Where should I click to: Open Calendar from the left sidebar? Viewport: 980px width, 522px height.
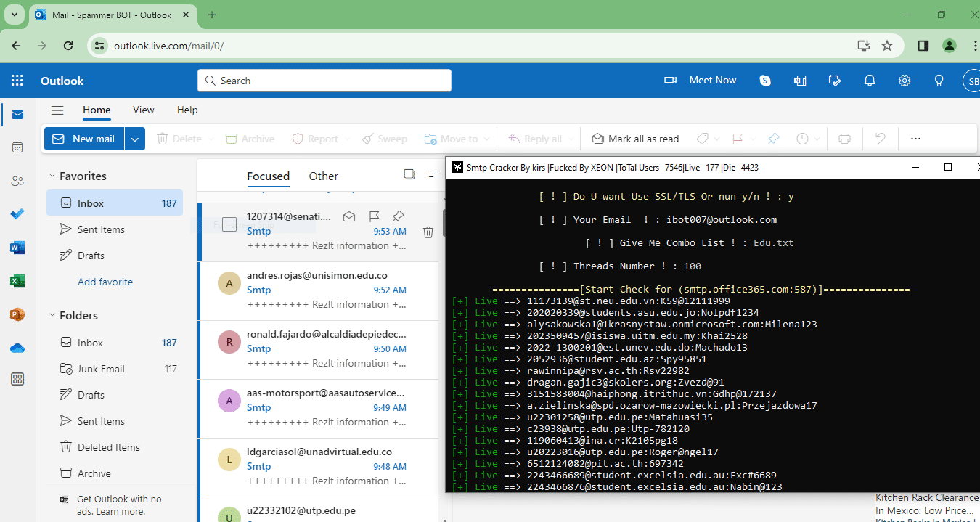pyautogui.click(x=17, y=147)
